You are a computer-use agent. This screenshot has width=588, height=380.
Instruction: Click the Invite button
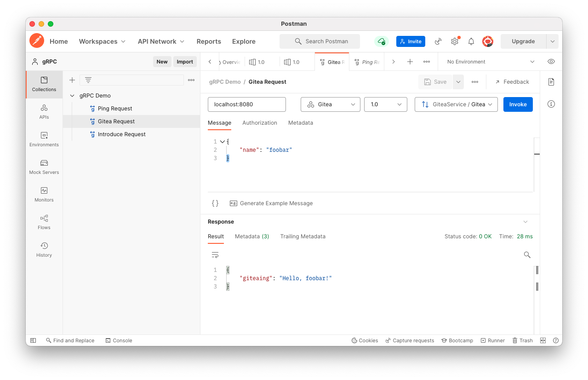(411, 41)
